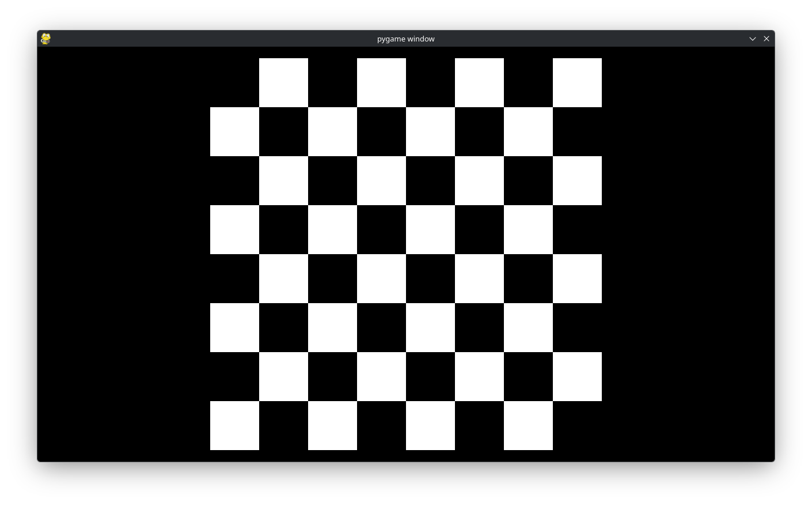Viewport: 812px width, 506px height.
Task: Minimize the pygame window
Action: coord(752,39)
